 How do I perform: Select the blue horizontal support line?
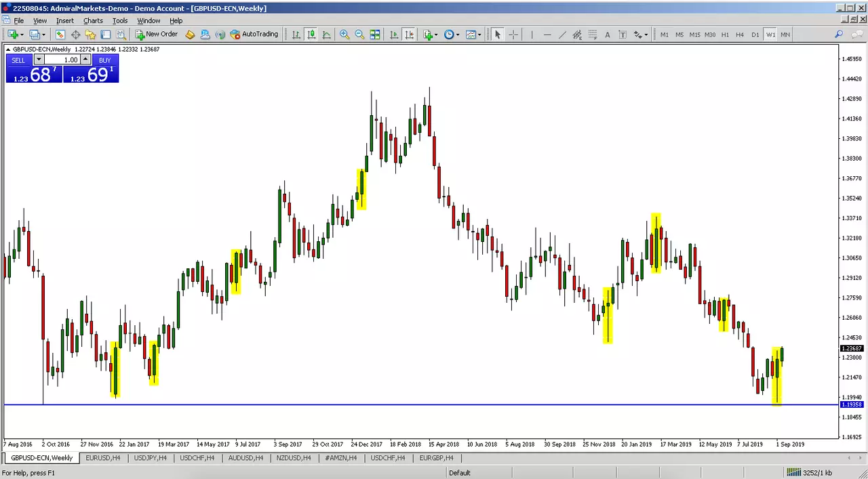[420, 404]
